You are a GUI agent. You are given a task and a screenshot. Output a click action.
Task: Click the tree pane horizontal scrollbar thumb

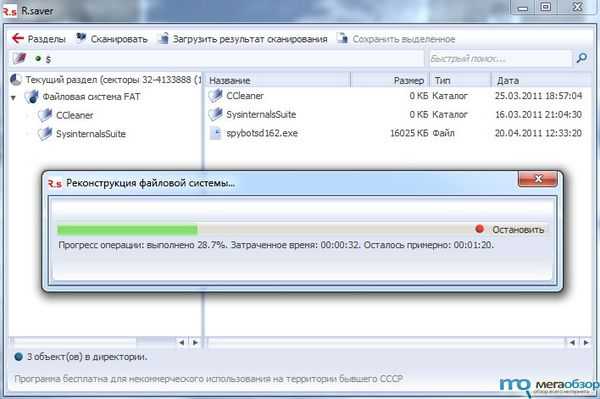coord(75,341)
